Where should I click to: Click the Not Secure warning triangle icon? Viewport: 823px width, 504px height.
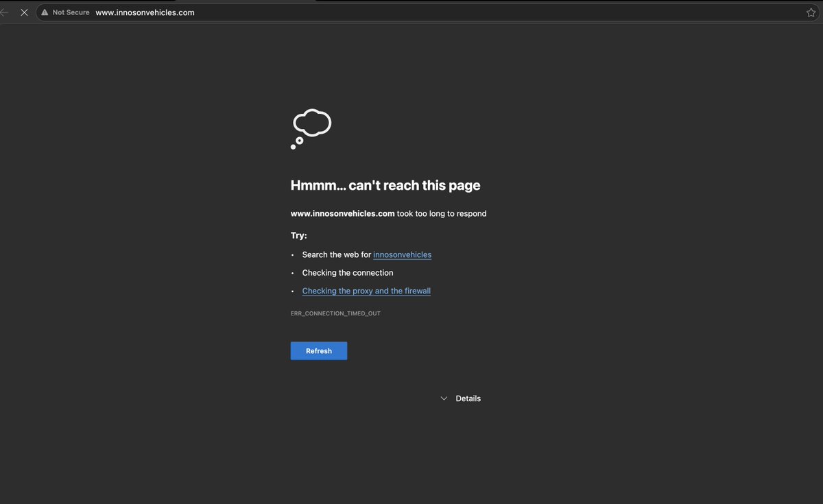pos(45,12)
